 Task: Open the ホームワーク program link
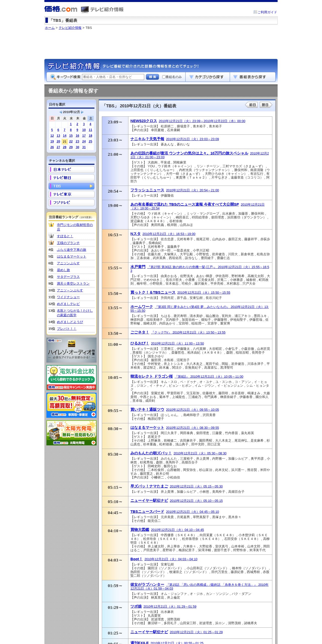pos(141,307)
